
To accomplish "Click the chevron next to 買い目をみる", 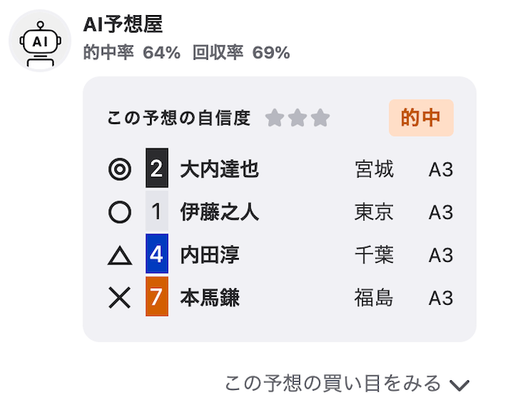I will tap(460, 385).
